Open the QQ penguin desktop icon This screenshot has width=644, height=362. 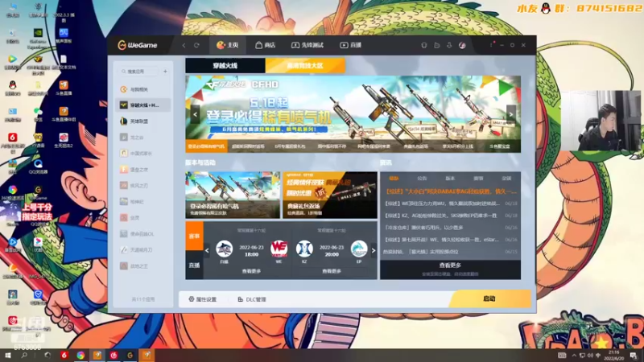(x=13, y=88)
